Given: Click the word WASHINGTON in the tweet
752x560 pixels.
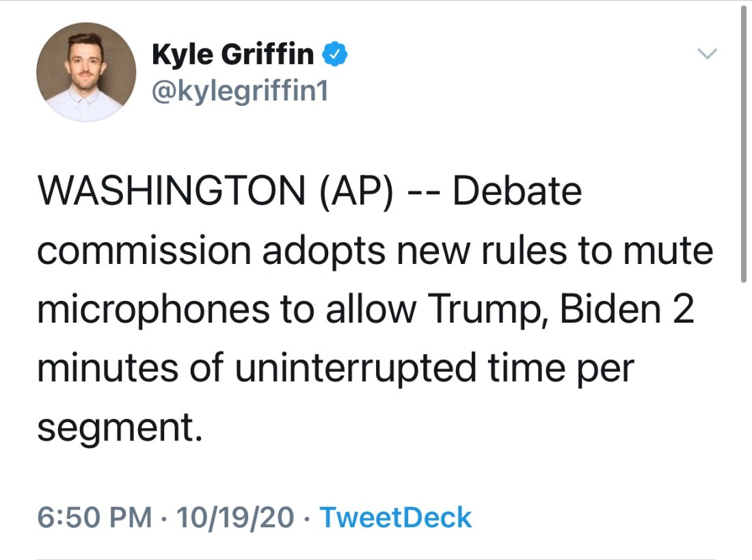Looking at the screenshot, I should click(x=171, y=192).
